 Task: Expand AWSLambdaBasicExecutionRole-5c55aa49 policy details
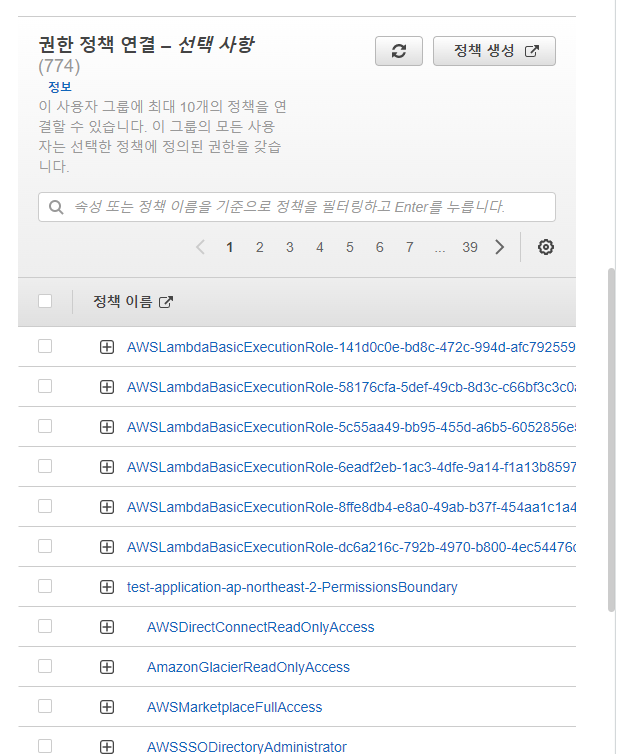coord(107,427)
